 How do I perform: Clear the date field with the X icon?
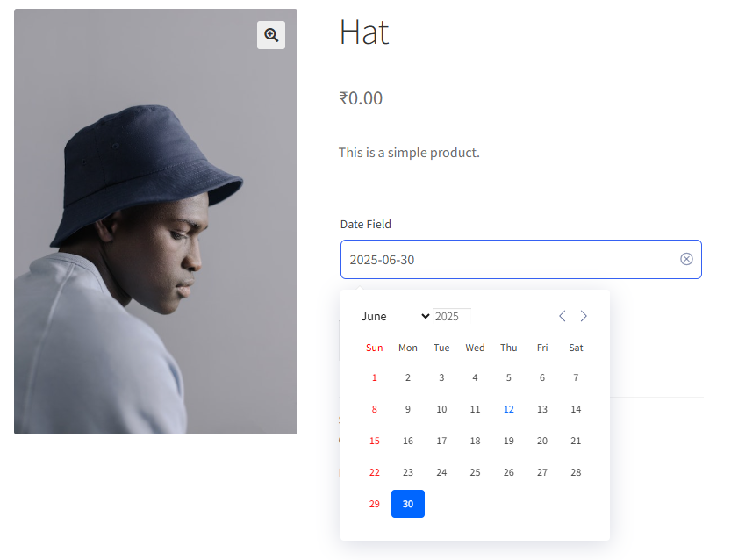686,259
